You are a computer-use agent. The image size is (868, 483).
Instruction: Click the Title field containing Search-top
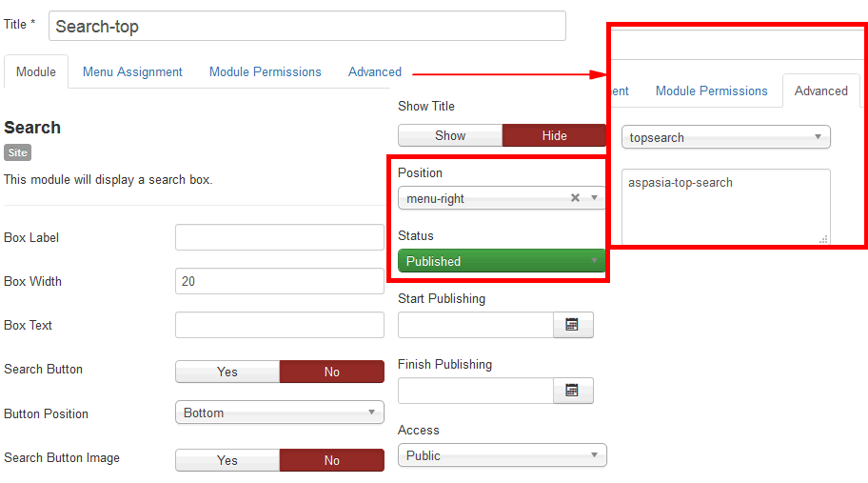click(x=306, y=26)
